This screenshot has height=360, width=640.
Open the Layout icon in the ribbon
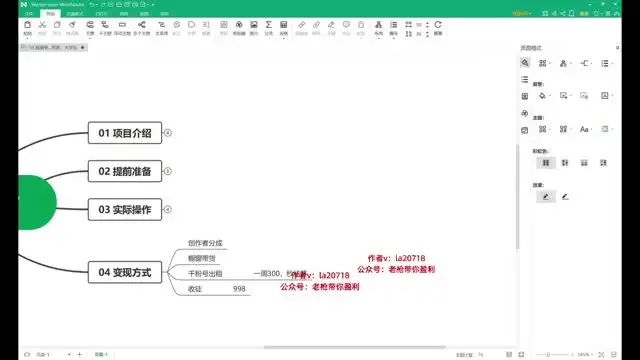click(x=379, y=25)
